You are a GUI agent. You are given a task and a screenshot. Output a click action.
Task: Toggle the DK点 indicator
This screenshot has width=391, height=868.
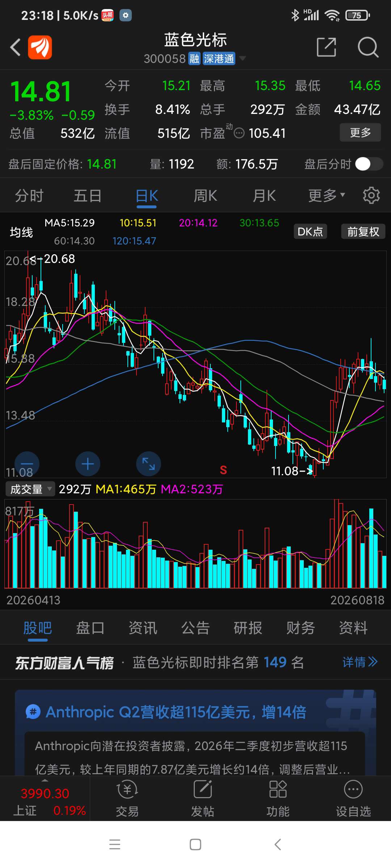310,231
